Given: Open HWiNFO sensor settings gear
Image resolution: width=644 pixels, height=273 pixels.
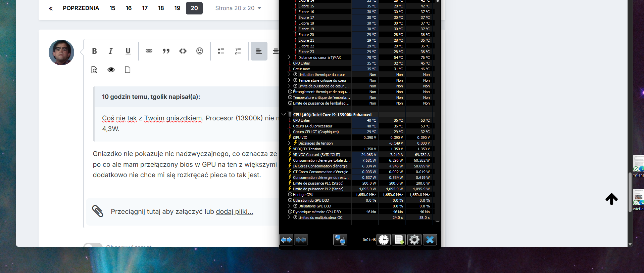Looking at the screenshot, I should tap(414, 240).
